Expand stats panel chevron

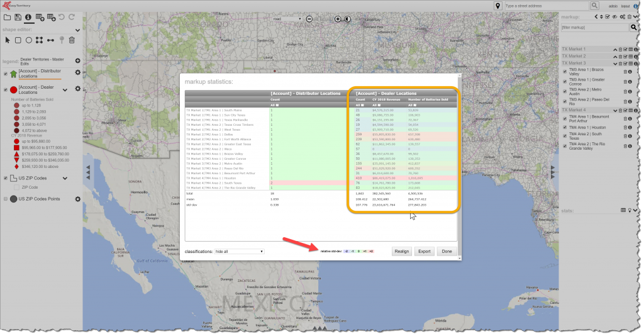click(x=636, y=210)
